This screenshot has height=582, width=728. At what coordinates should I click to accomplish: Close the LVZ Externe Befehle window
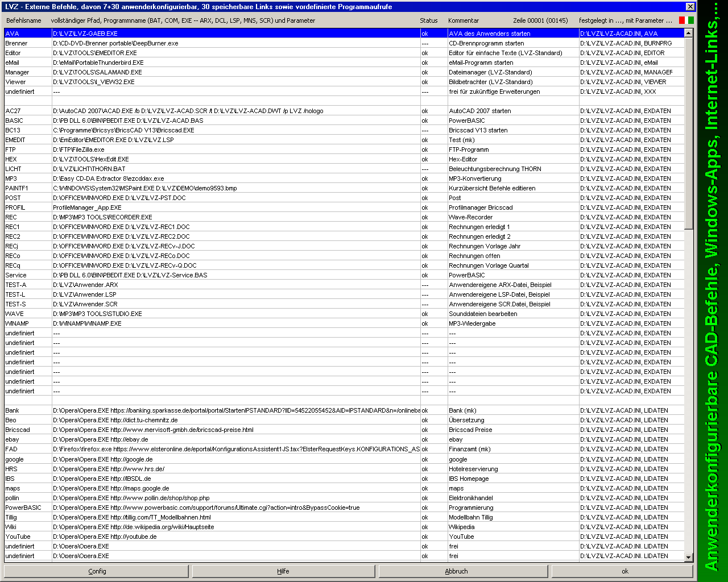pyautogui.click(x=690, y=7)
